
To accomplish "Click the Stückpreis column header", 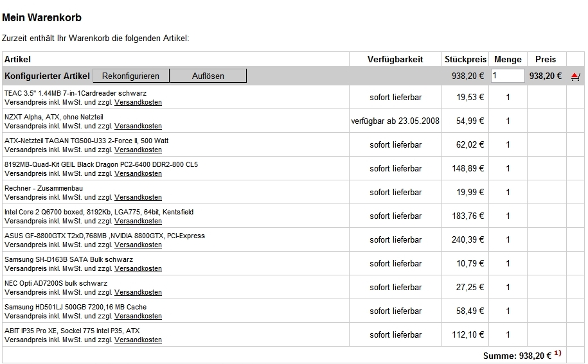I will click(x=465, y=59).
